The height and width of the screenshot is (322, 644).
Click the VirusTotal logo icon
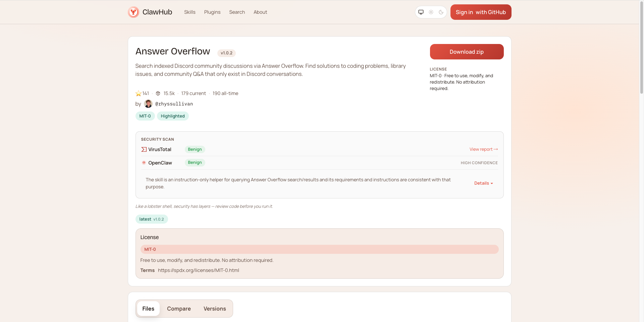pos(144,149)
